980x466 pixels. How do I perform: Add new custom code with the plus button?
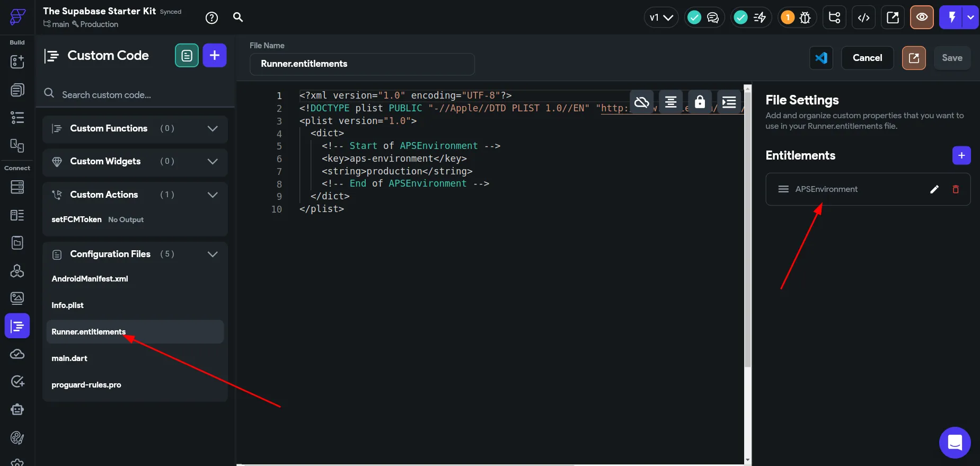pyautogui.click(x=215, y=55)
